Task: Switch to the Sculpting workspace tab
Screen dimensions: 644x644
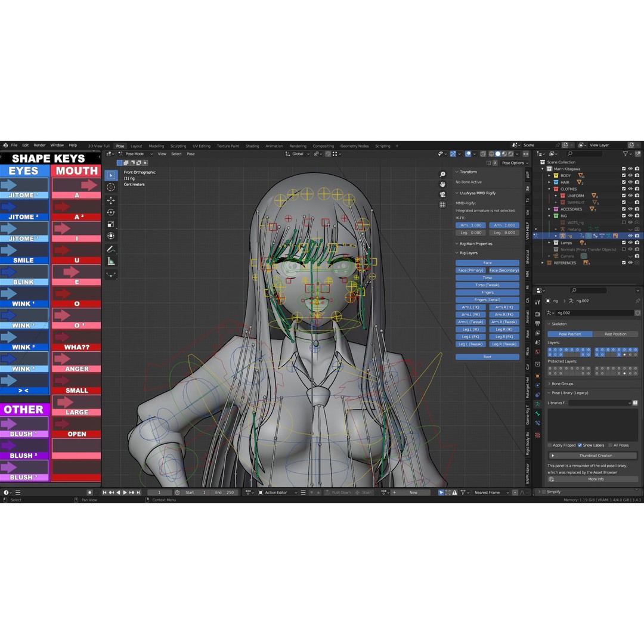Action: pyautogui.click(x=178, y=146)
